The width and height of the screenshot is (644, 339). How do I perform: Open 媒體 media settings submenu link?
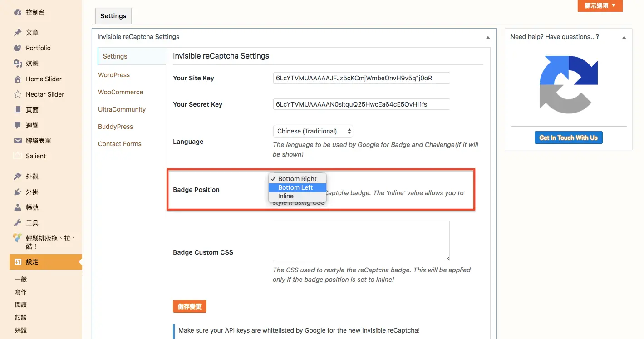pyautogui.click(x=21, y=330)
